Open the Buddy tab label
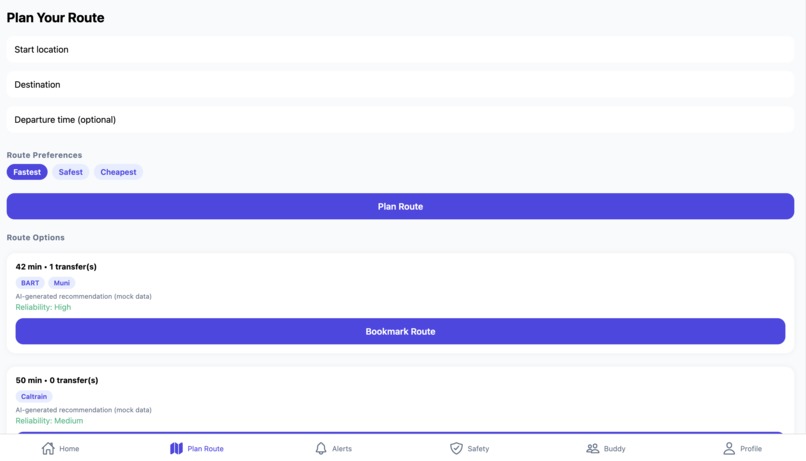 [x=614, y=449]
